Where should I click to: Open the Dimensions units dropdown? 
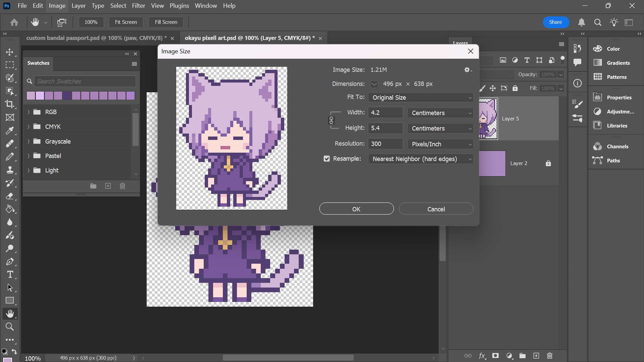[x=374, y=84]
